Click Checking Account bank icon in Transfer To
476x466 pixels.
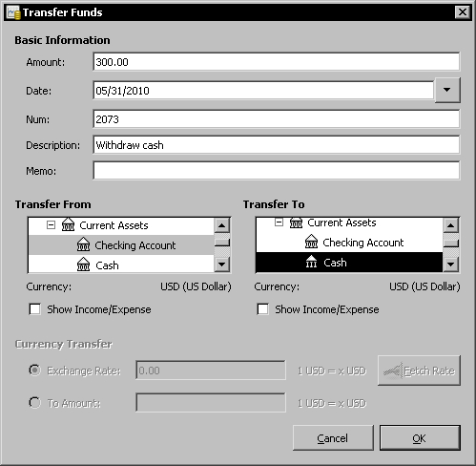pyautogui.click(x=311, y=242)
